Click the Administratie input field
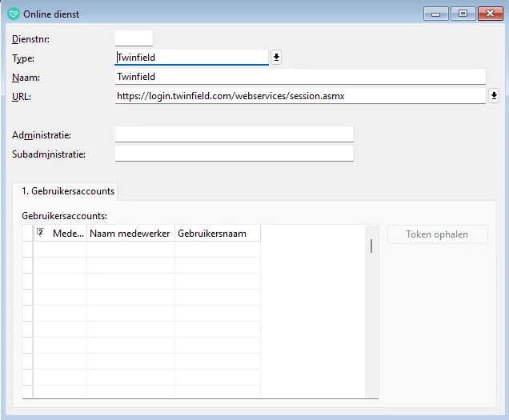The image size is (509, 420). [x=234, y=134]
